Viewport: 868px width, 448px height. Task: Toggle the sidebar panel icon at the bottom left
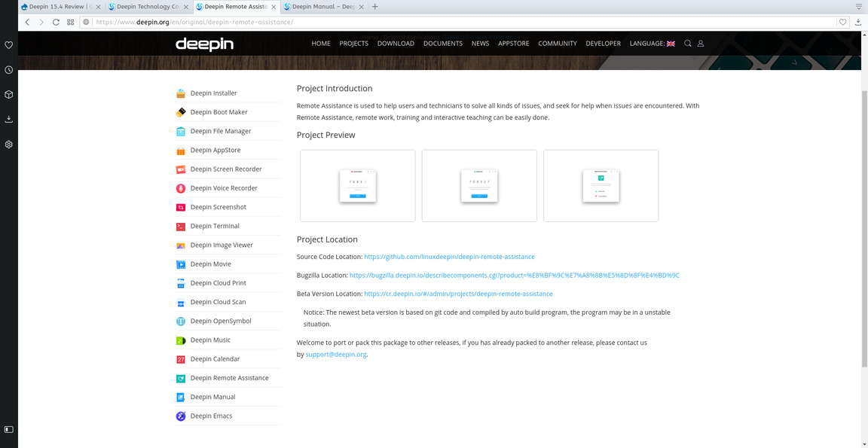[x=9, y=429]
